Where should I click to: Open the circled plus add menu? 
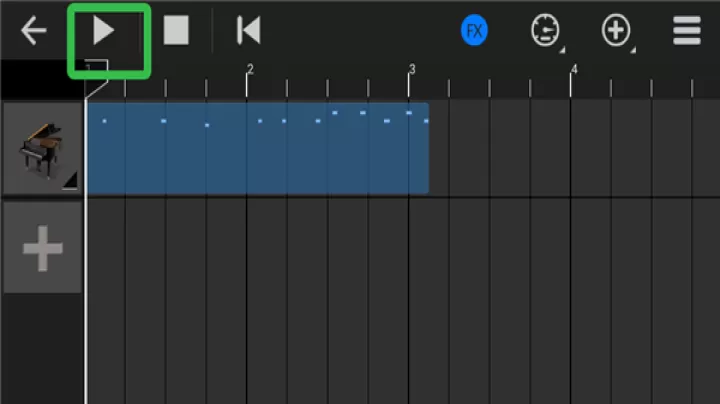tap(616, 32)
